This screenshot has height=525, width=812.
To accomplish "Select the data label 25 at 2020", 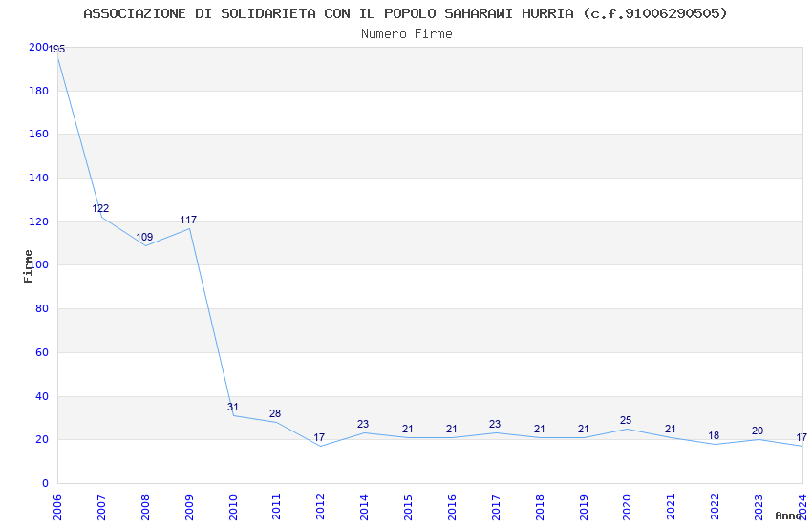I will coord(626,421).
